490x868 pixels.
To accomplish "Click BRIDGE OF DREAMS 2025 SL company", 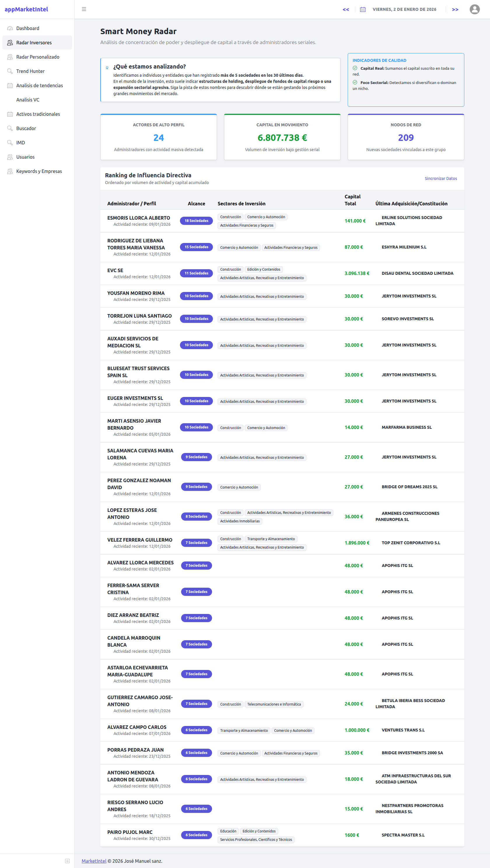I will click(409, 487).
